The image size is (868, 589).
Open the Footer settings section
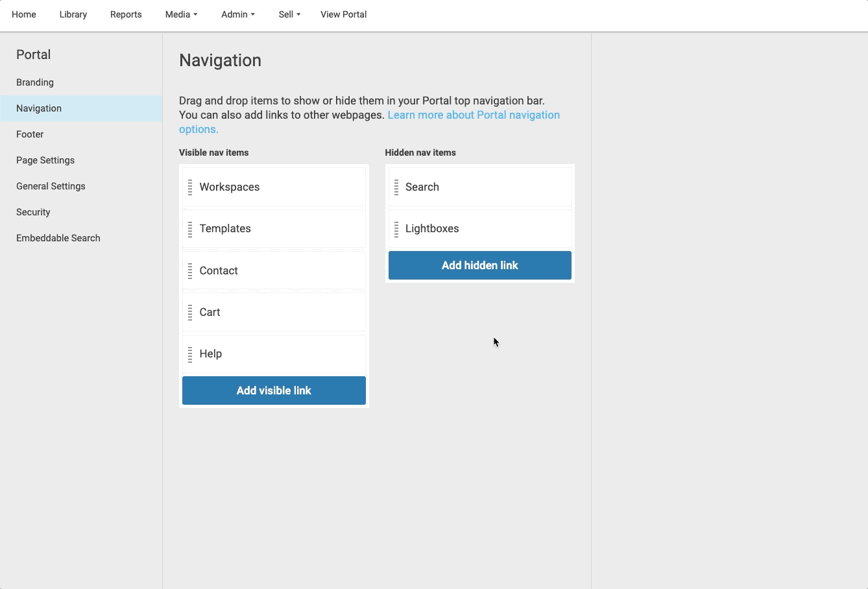click(x=30, y=134)
